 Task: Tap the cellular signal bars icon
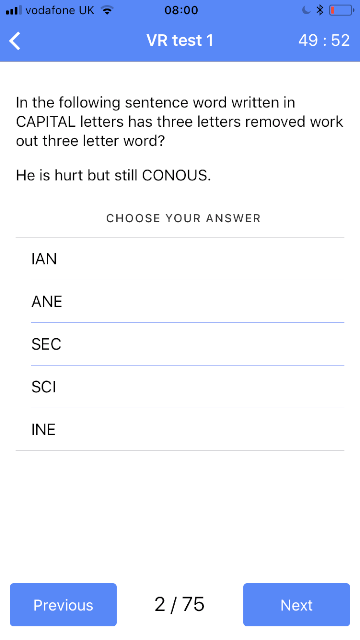click(13, 10)
